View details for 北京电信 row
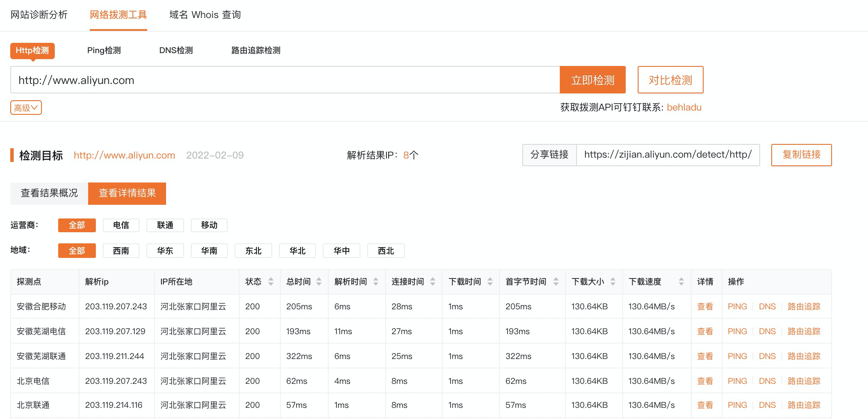Viewport: 868px width, 419px height. coord(705,381)
